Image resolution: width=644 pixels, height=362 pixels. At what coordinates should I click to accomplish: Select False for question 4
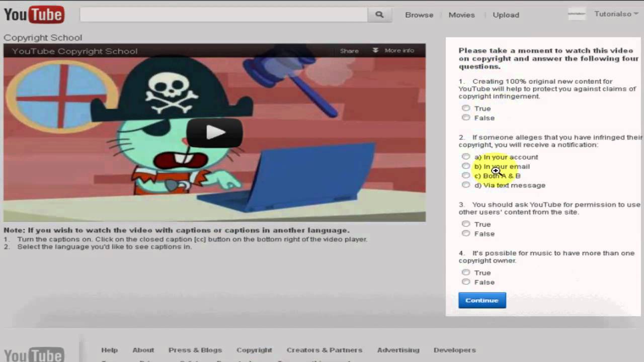point(466,282)
